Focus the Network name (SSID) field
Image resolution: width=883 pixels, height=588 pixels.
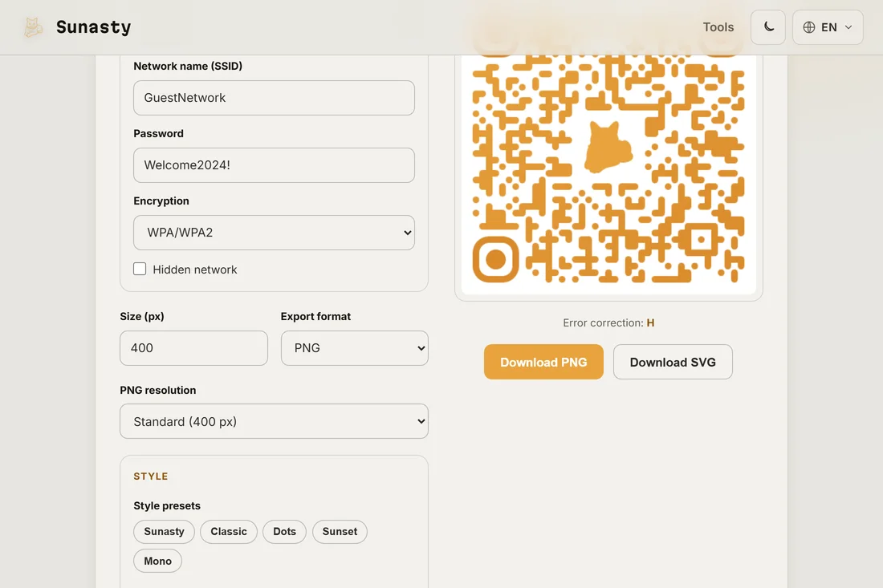point(275,98)
